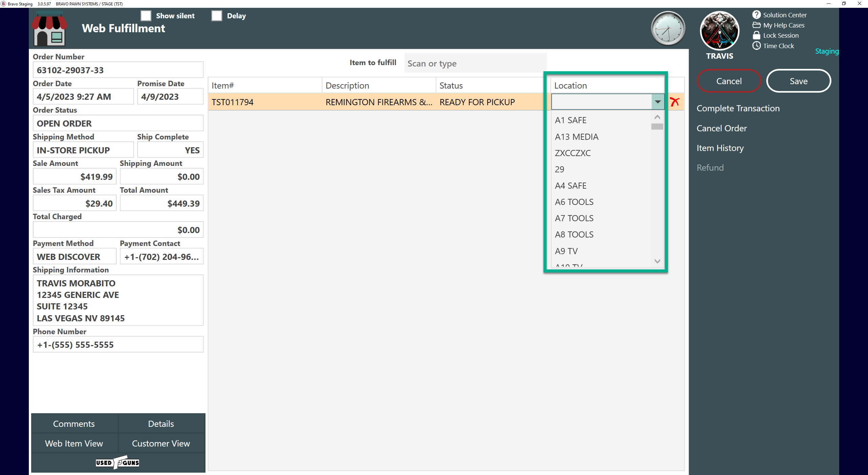Open Complete Transaction

[x=738, y=108]
